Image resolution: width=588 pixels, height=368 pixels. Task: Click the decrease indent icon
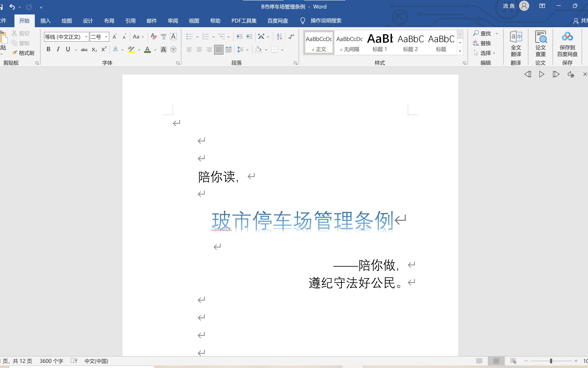[x=239, y=37]
